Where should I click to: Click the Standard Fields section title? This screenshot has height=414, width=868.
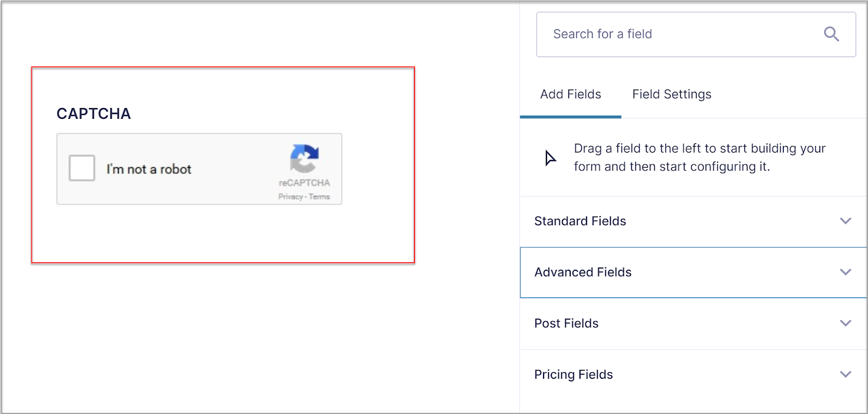point(580,221)
